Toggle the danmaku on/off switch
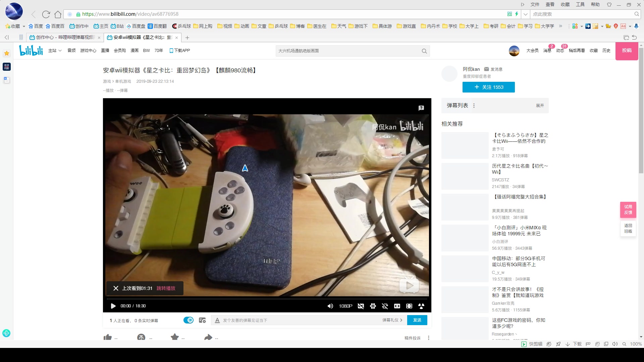Screen dimensions: 644x362 pyautogui.click(x=189, y=320)
